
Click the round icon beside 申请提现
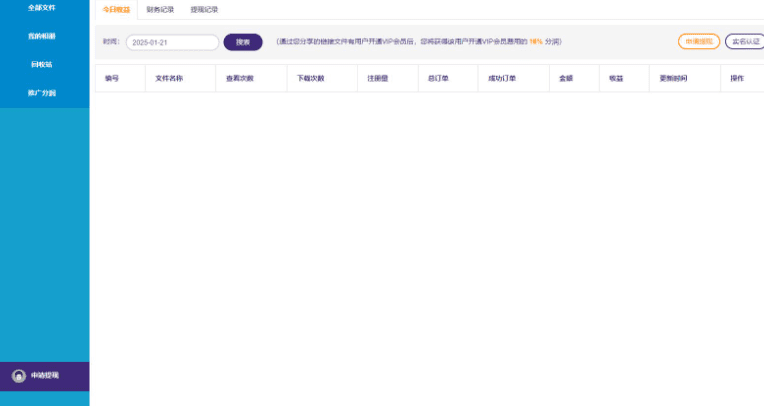(x=19, y=376)
